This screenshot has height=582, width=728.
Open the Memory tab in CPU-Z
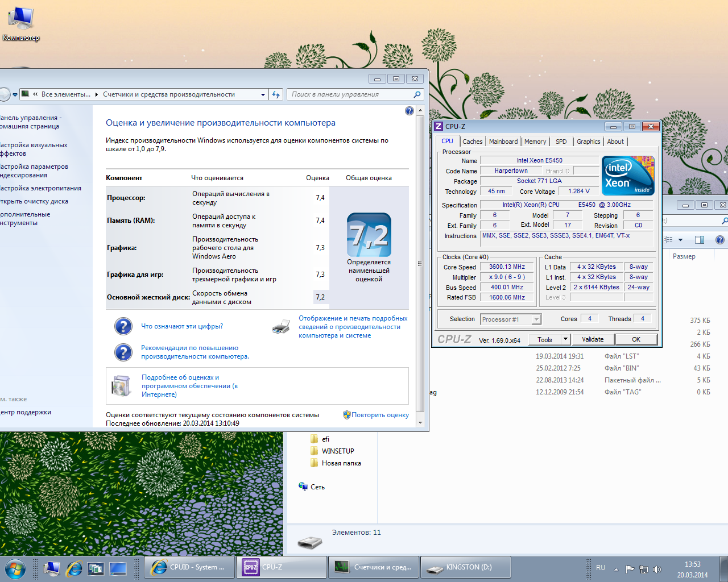tap(535, 142)
